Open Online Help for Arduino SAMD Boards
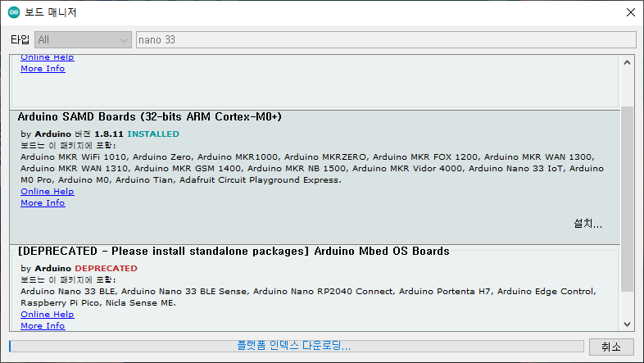644x363 pixels. pyautogui.click(x=48, y=192)
